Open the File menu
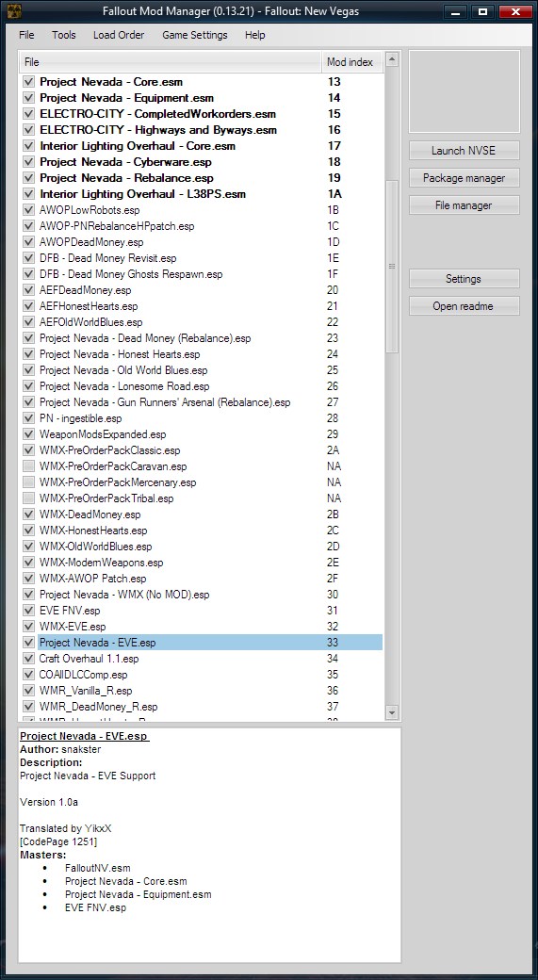 point(26,35)
